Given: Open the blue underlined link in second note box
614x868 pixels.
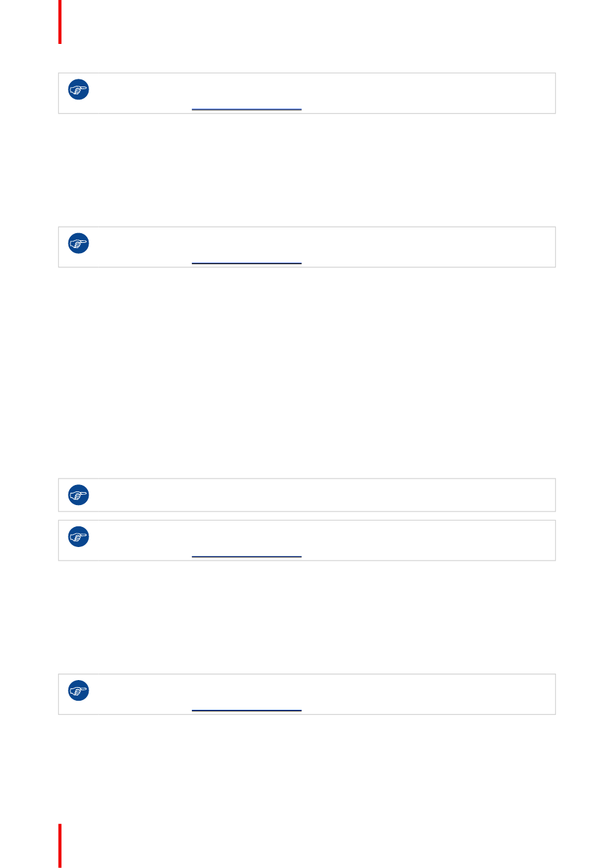Looking at the screenshot, I should click(247, 263).
